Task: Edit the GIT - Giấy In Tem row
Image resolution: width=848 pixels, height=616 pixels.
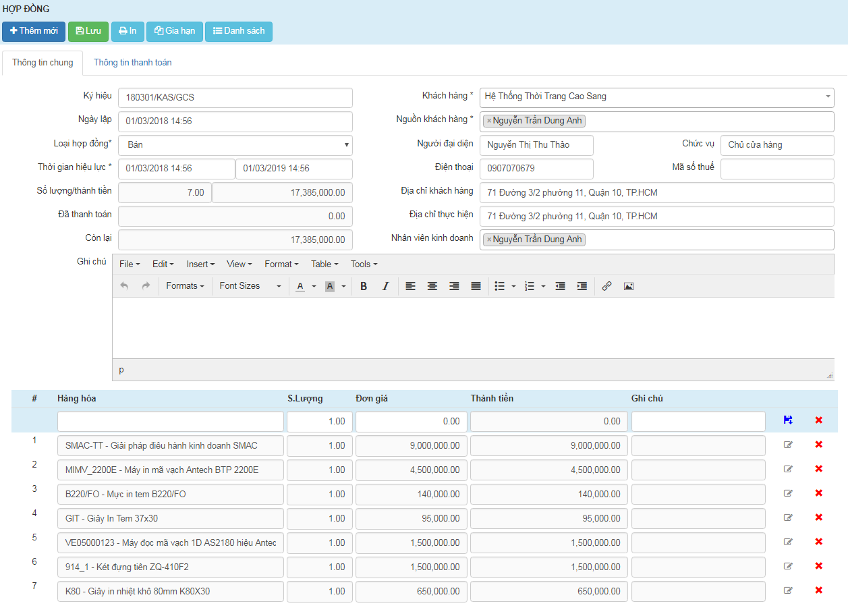Action: click(x=788, y=517)
